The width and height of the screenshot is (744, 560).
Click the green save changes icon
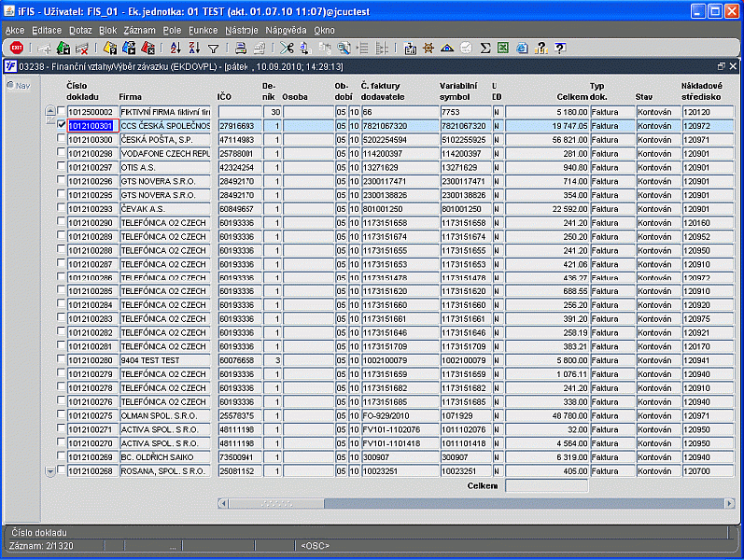point(63,48)
